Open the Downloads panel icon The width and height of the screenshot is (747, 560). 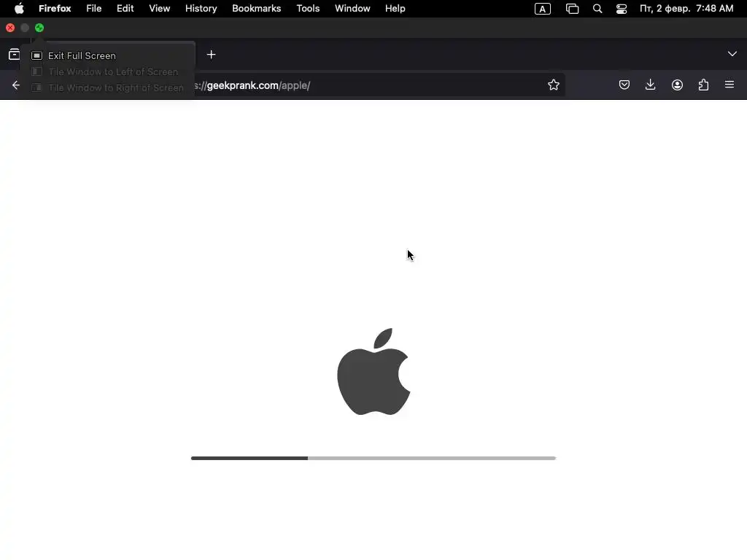tap(650, 85)
